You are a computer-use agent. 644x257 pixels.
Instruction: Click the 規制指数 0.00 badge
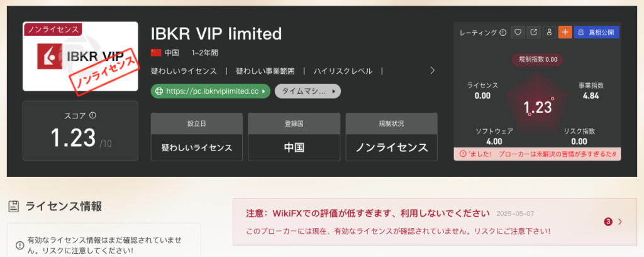pyautogui.click(x=537, y=59)
